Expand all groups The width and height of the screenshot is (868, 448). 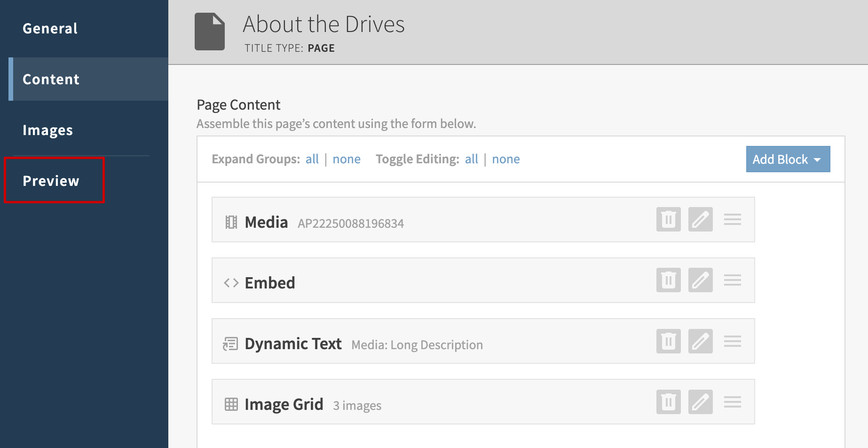click(312, 159)
